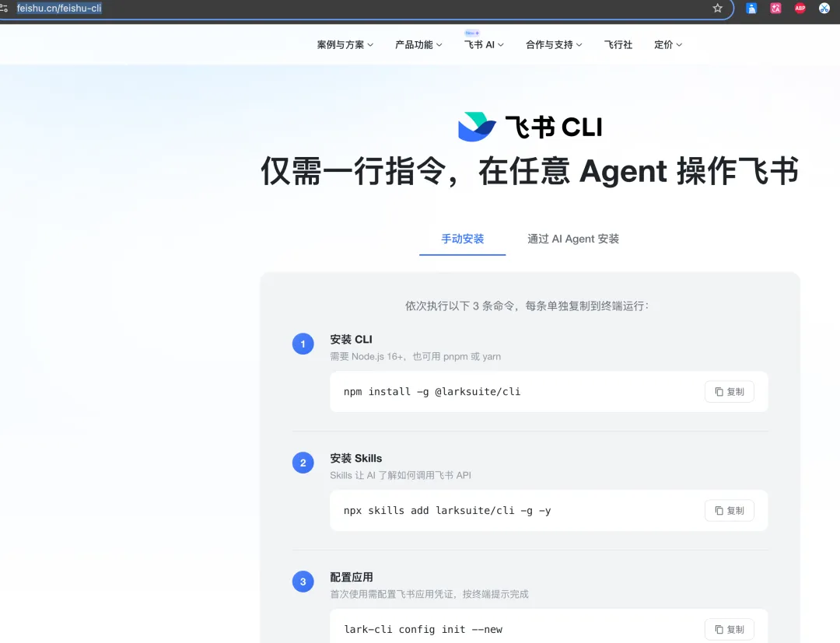Viewport: 840px width, 643px height.
Task: Click the 首次使用需配置飞书应用凭证 note
Action: [x=429, y=594]
